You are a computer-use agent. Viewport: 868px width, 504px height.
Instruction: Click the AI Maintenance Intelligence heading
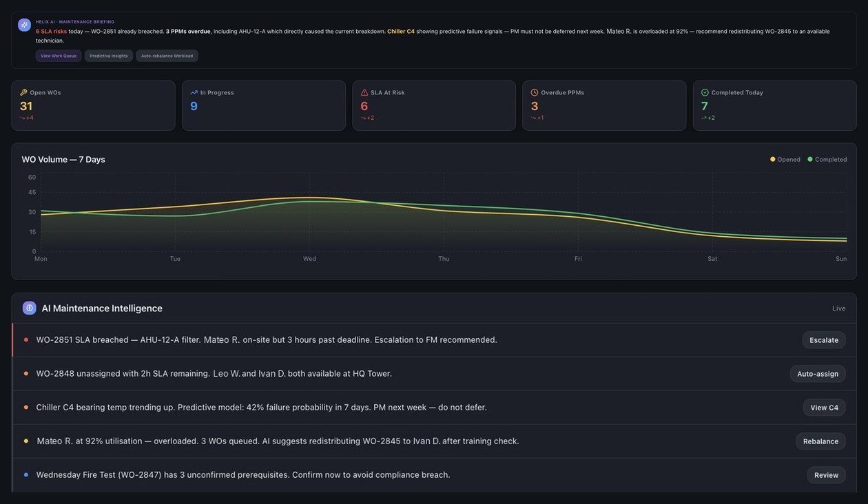coord(102,308)
